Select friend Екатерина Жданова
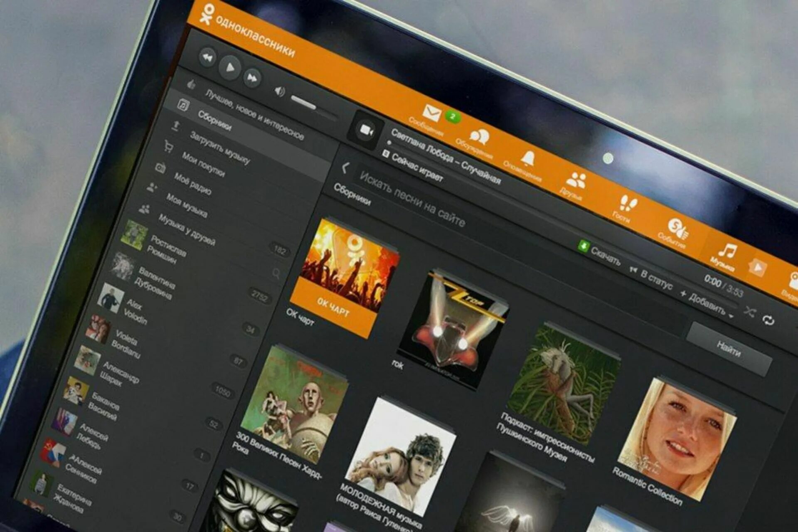Viewport: 798px width, 532px height. pyautogui.click(x=73, y=498)
